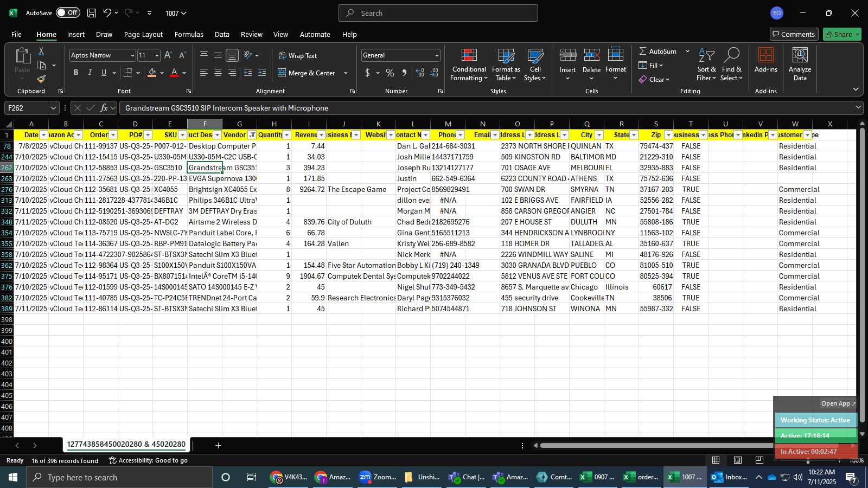Click the Decrease Font Size icon
Viewport: 868px width, 488px height.
[182, 55]
